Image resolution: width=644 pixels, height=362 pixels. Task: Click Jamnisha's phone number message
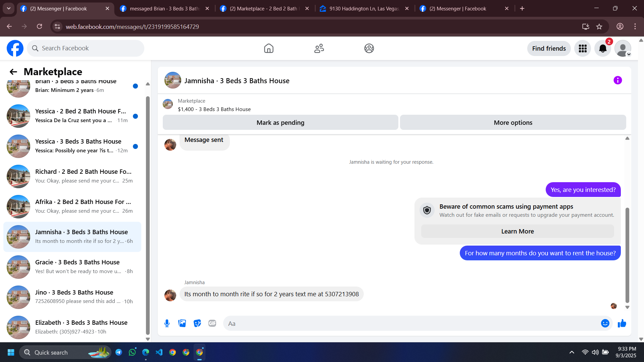271,294
